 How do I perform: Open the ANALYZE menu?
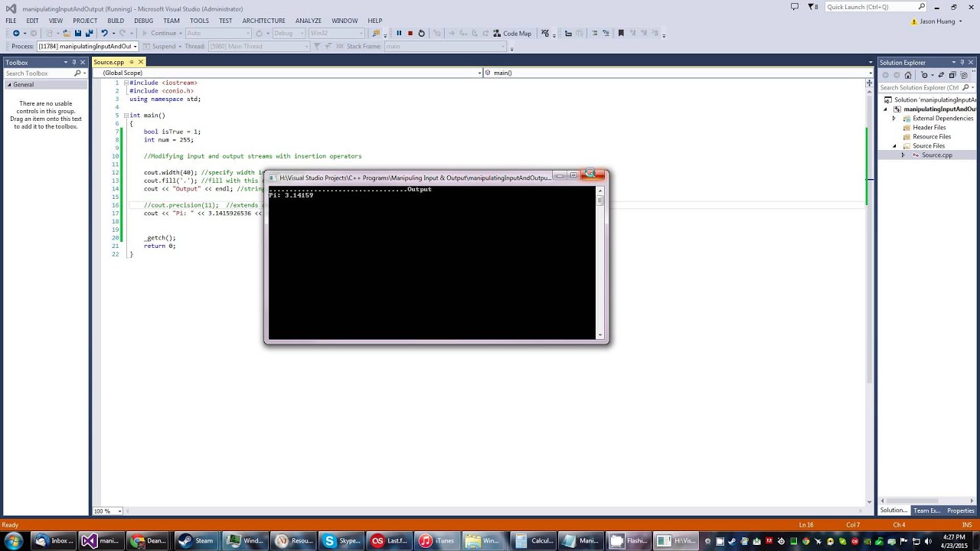[x=309, y=21]
